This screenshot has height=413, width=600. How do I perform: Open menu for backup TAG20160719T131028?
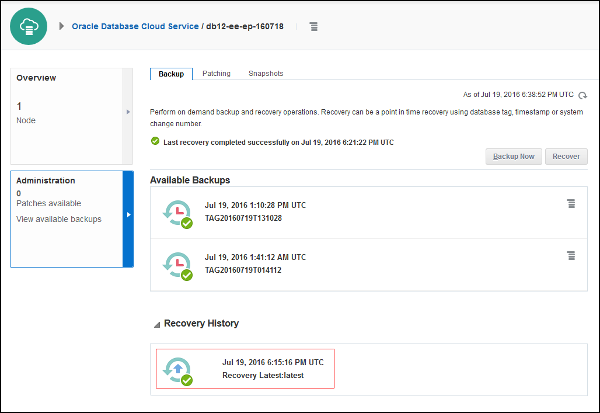(571, 204)
